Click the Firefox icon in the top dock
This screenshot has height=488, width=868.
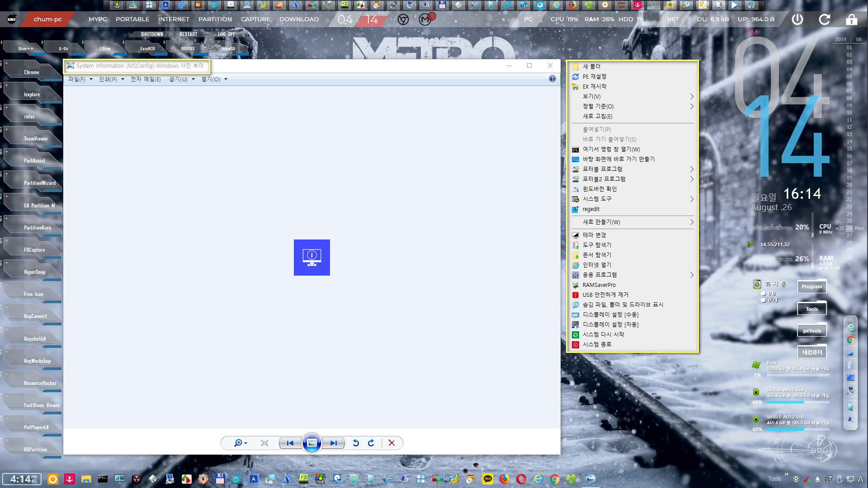pos(572,5)
